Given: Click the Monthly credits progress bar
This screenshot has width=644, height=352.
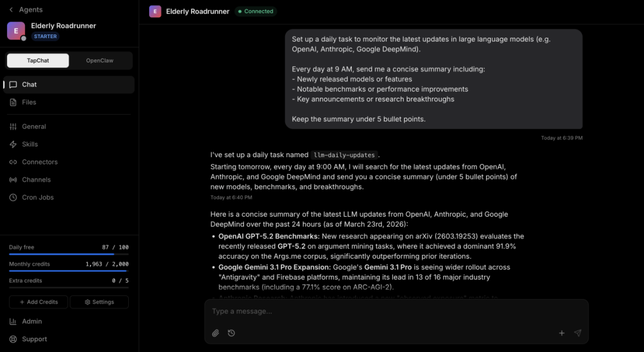Looking at the screenshot, I should point(69,271).
